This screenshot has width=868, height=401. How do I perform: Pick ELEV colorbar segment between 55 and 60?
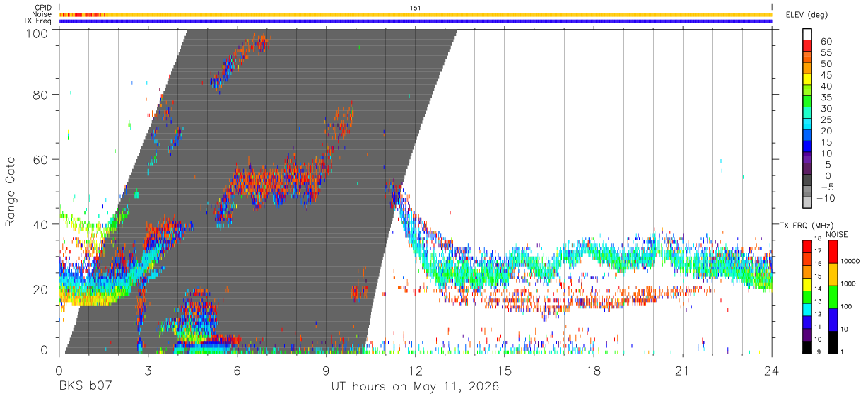pos(807,45)
